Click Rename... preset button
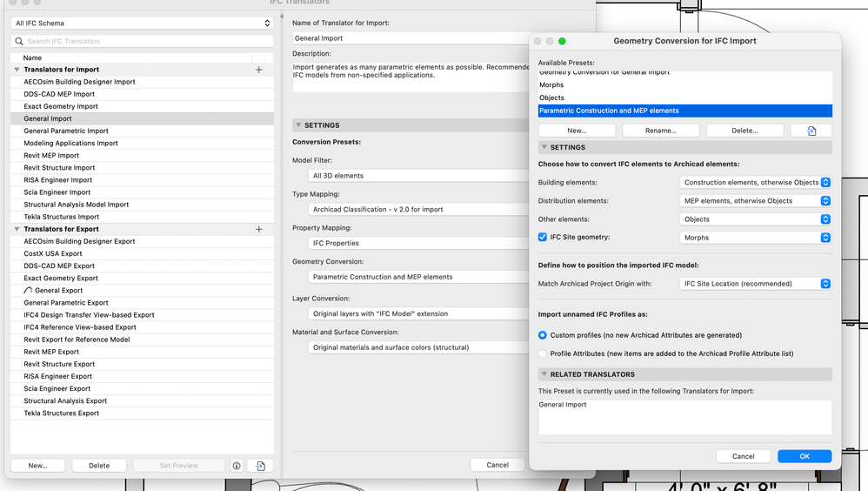 (661, 131)
